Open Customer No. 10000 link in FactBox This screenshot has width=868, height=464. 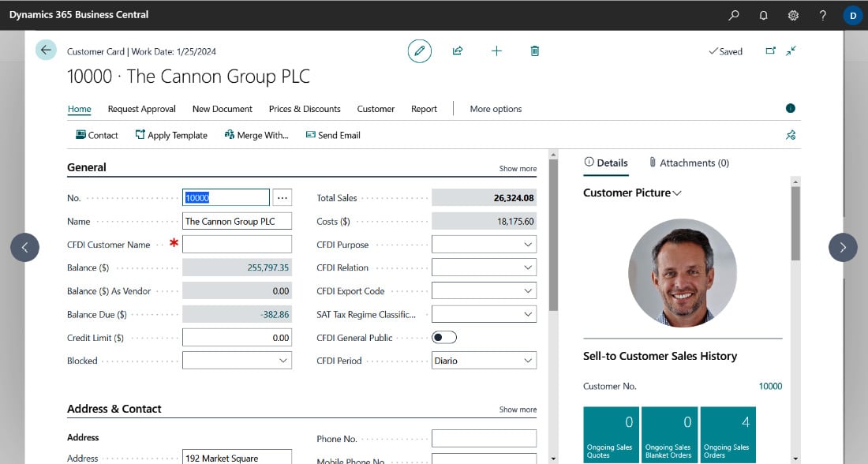(770, 386)
